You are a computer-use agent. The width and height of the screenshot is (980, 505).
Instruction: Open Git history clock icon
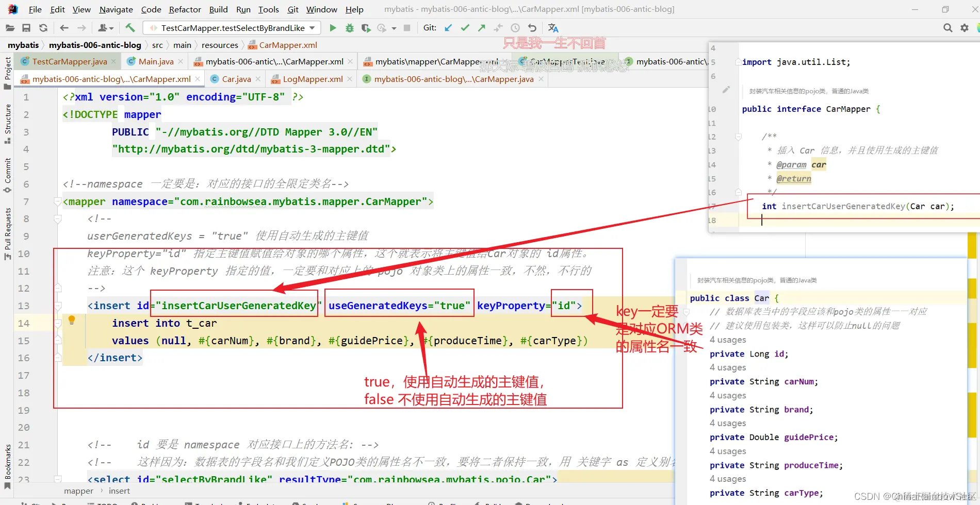(515, 28)
